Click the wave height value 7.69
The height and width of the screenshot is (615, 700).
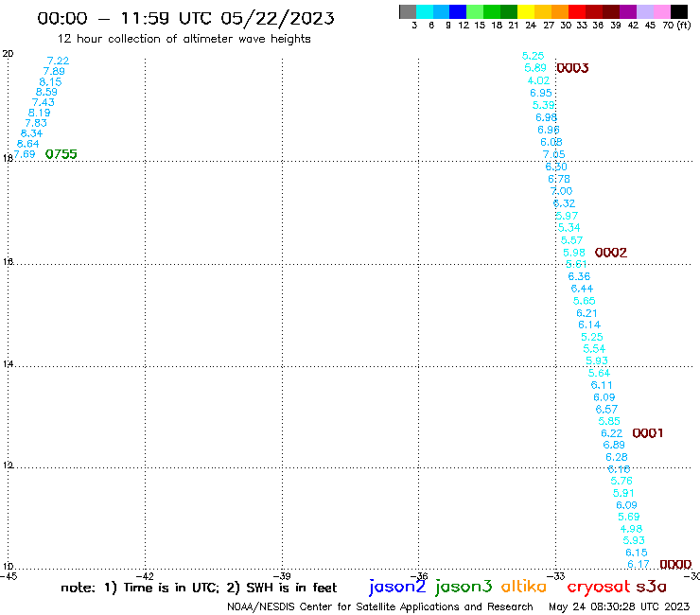point(24,154)
